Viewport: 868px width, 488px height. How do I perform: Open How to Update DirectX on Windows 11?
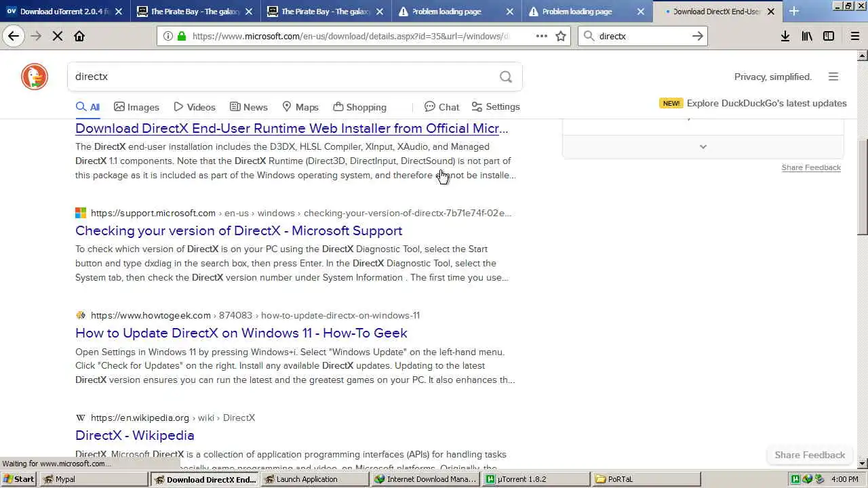tap(241, 333)
